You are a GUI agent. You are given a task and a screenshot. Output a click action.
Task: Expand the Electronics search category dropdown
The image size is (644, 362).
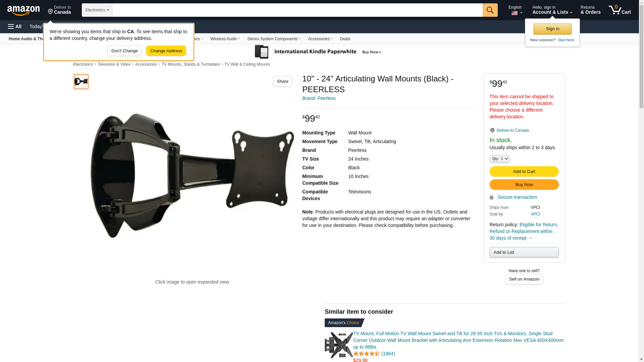pyautogui.click(x=97, y=10)
